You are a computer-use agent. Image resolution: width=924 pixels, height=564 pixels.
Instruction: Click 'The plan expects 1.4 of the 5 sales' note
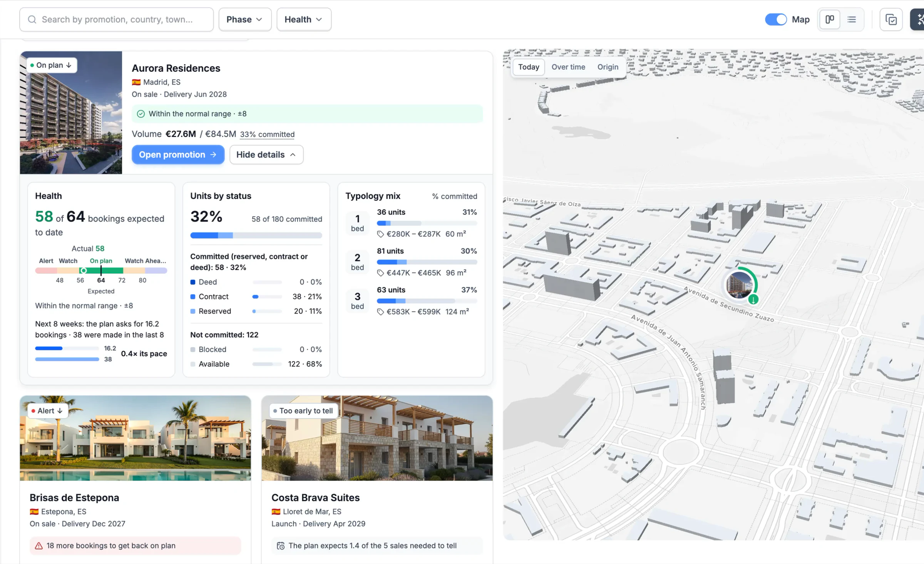coord(377,546)
